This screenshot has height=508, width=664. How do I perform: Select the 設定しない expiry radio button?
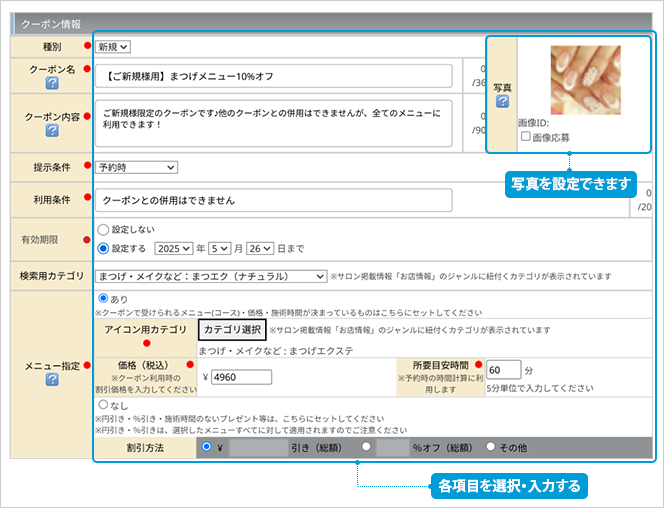pyautogui.click(x=103, y=228)
